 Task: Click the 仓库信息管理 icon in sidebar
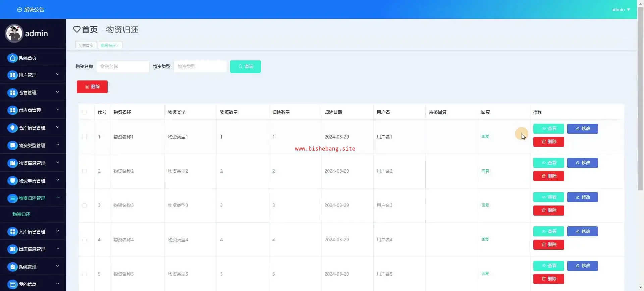[12, 128]
